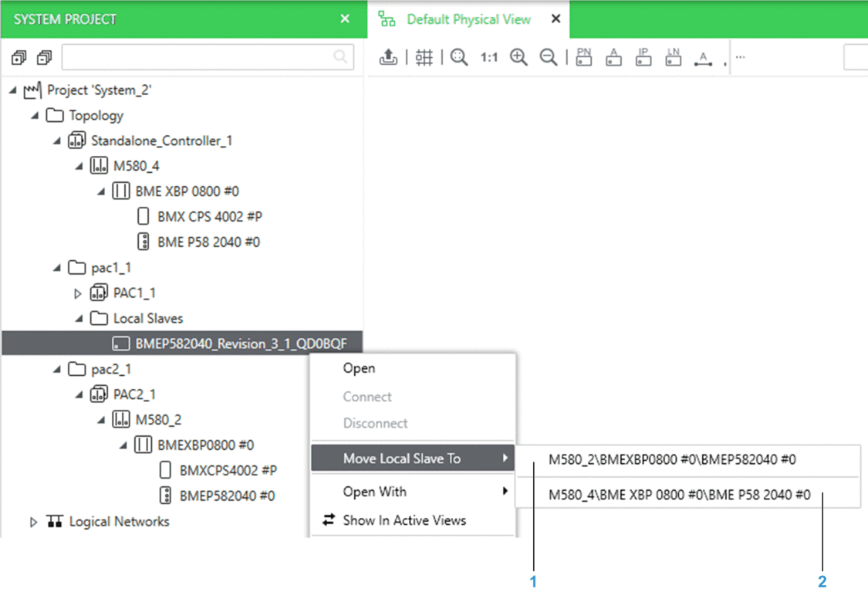This screenshot has height=592, width=868.
Task: Switch to the Default Physical View tab
Action: (468, 19)
